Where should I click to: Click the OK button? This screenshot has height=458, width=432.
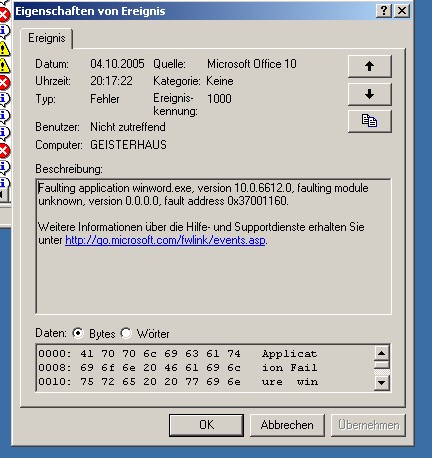click(x=206, y=425)
